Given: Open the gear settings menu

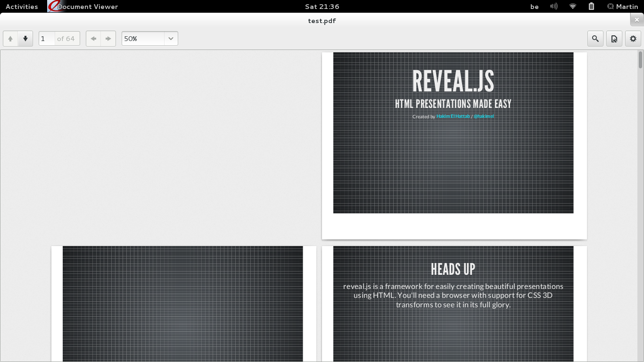Looking at the screenshot, I should coord(633,39).
